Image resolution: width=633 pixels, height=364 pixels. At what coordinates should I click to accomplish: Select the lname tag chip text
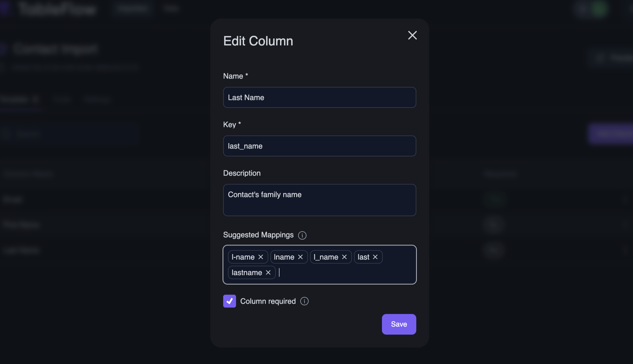[284, 257]
